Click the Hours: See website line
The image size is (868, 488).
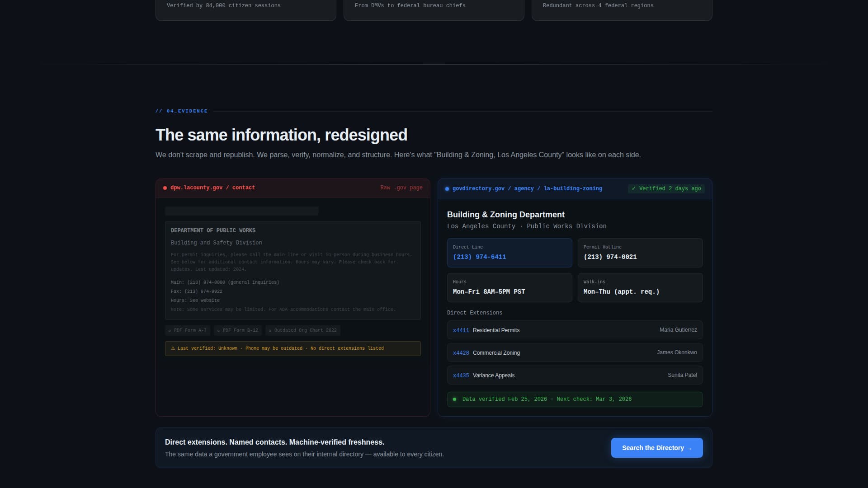(x=195, y=300)
